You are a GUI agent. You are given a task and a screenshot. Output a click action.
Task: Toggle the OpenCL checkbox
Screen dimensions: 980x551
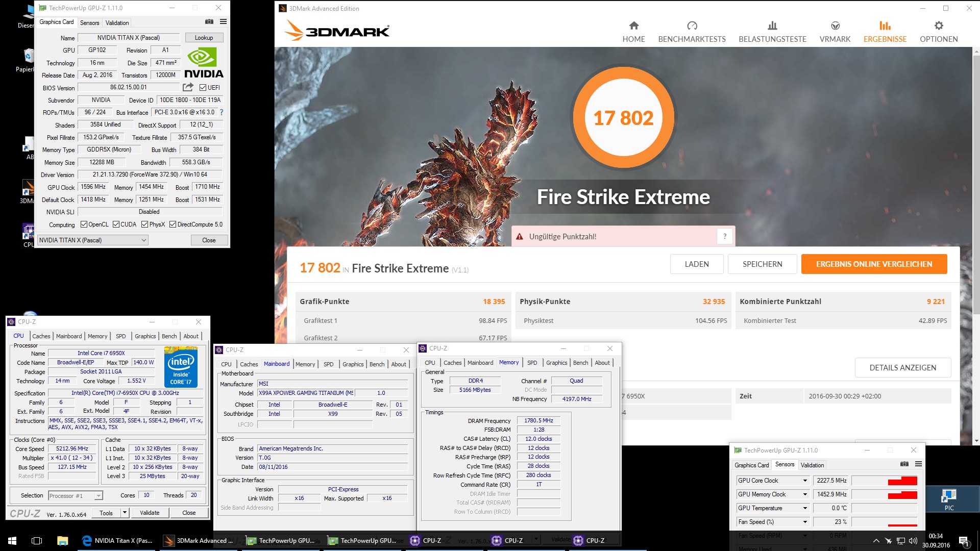(84, 224)
